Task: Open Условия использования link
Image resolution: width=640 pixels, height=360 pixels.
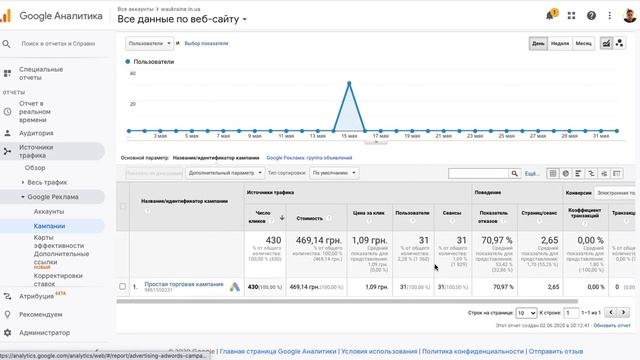Action: 379,351
